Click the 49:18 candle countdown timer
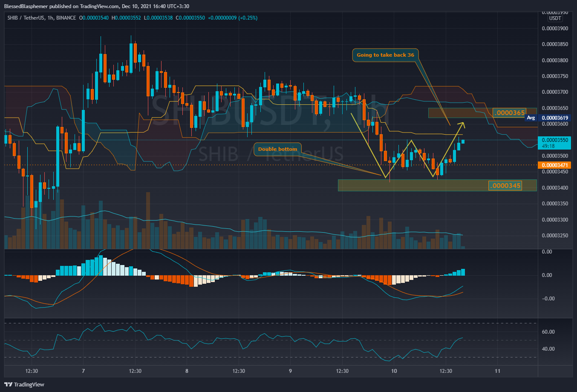 [548, 146]
